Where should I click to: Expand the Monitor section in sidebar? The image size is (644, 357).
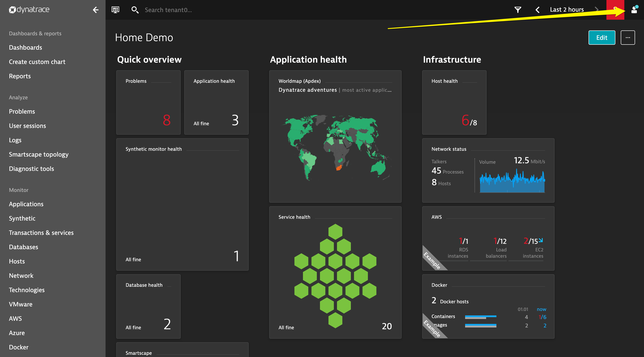click(19, 190)
